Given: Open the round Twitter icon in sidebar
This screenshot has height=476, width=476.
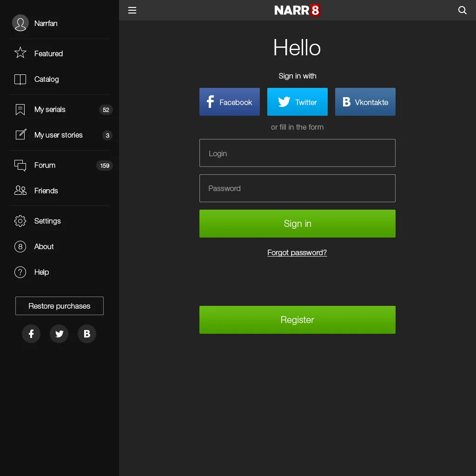Looking at the screenshot, I should click(59, 334).
